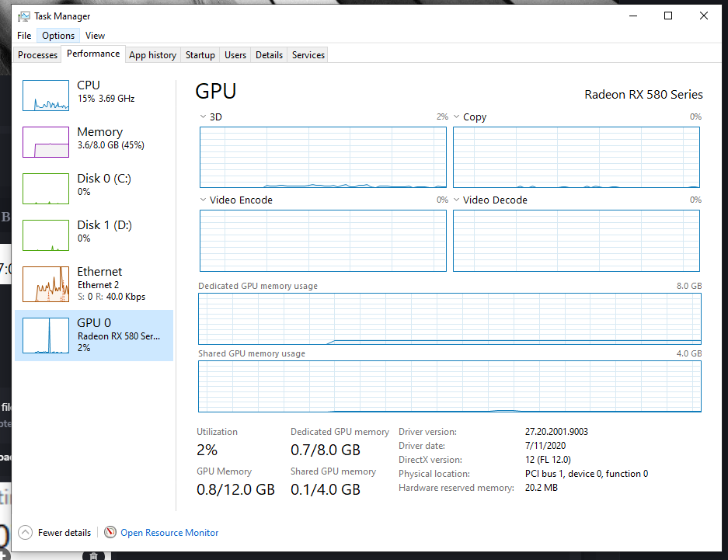Open the Options menu
This screenshot has height=560, width=728.
(x=58, y=36)
